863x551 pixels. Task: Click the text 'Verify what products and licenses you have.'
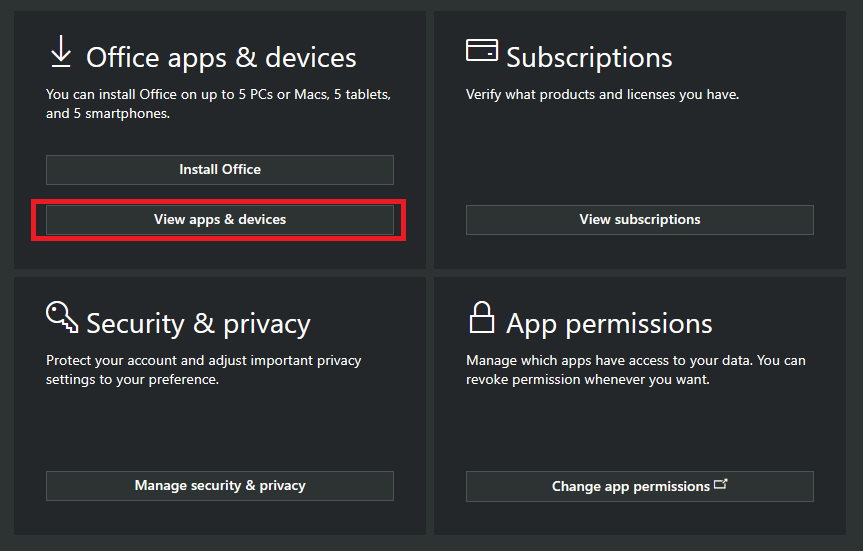[x=602, y=95]
